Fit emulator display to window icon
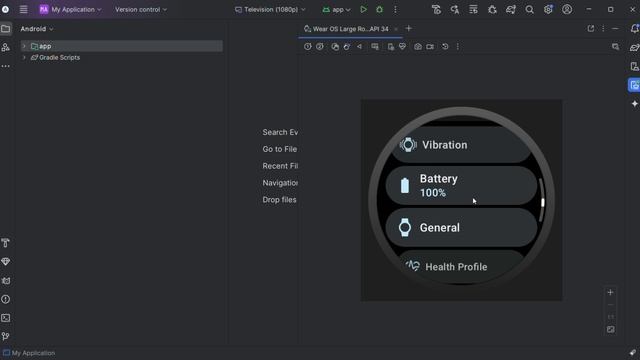Viewport: 640px width, 360px height. coord(610,329)
